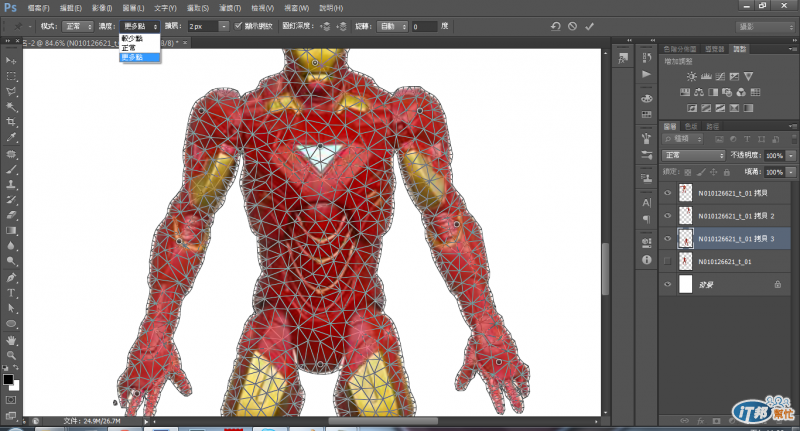
Task: Cancel the puppet warp transformation
Action: pos(572,26)
